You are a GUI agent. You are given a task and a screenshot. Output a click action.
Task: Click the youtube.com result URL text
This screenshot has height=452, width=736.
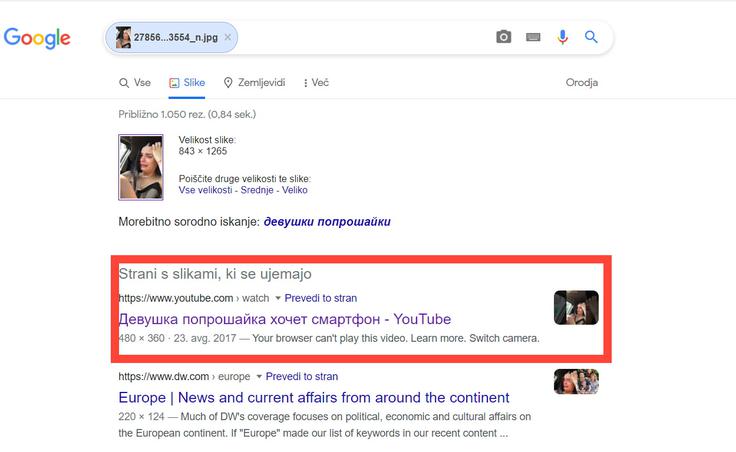(x=194, y=298)
